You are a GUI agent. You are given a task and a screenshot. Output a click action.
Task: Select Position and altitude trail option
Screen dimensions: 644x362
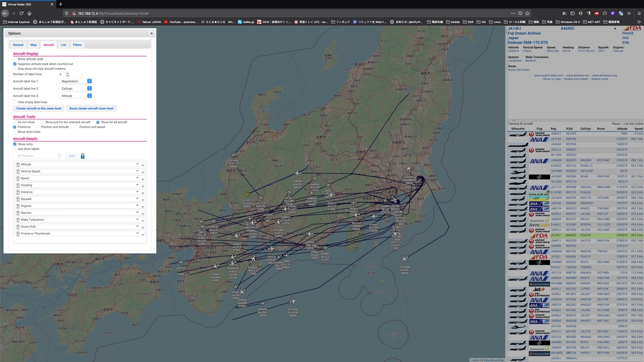point(38,127)
